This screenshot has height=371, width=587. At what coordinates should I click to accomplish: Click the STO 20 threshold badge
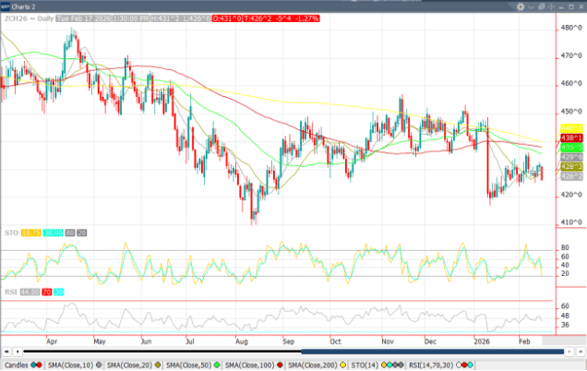point(82,233)
